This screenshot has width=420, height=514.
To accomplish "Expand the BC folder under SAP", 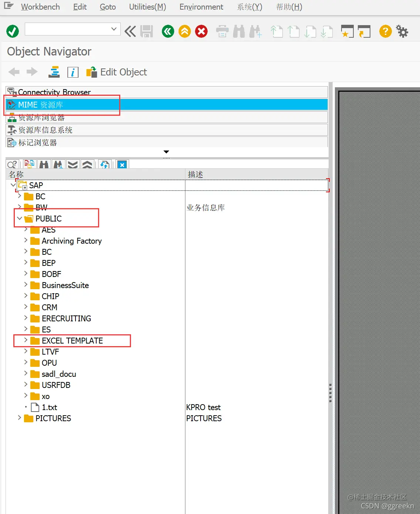I will [19, 196].
